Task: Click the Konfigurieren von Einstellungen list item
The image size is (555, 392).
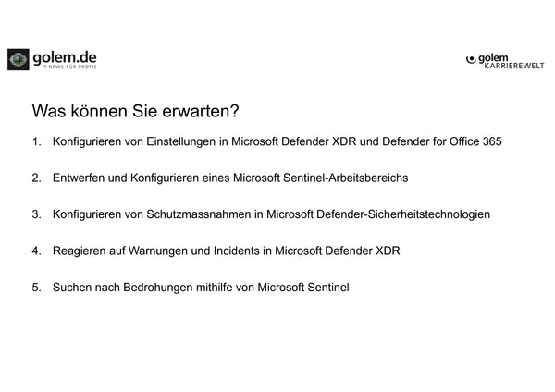Action: (x=277, y=142)
